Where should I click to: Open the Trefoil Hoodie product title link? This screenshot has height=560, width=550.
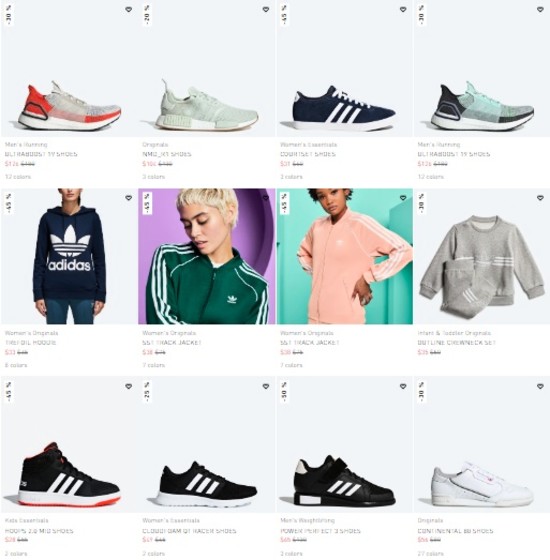point(30,342)
